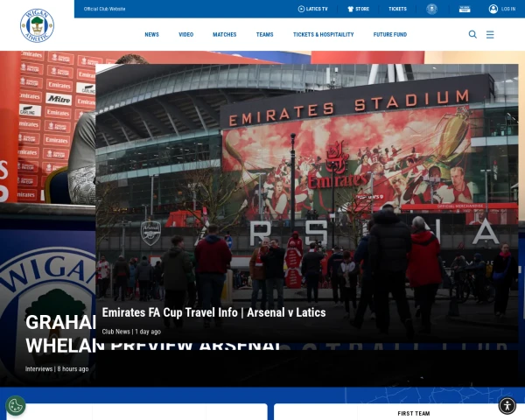
Task: Open Latics TV from the top bar
Action: pos(312,9)
